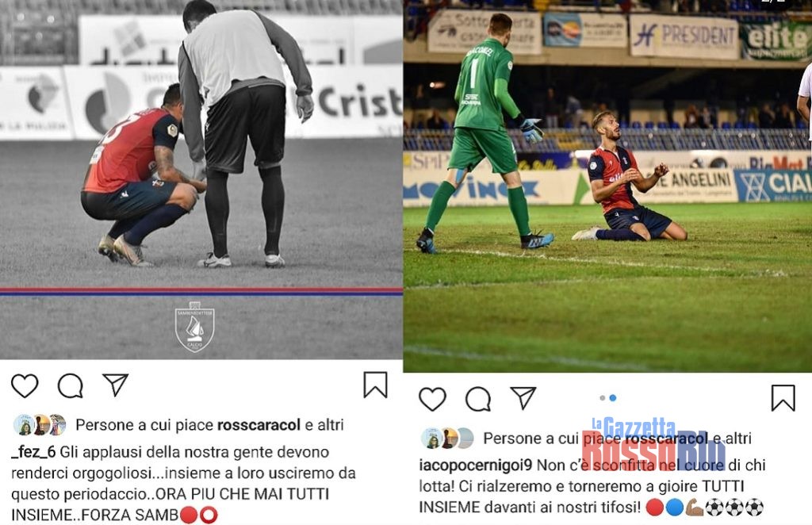This screenshot has height=525, width=812.
Task: Click liker avatars under the left post
Action: 40,425
